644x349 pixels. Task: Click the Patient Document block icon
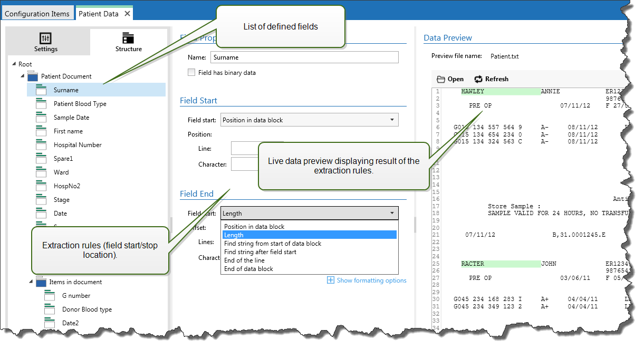point(32,76)
